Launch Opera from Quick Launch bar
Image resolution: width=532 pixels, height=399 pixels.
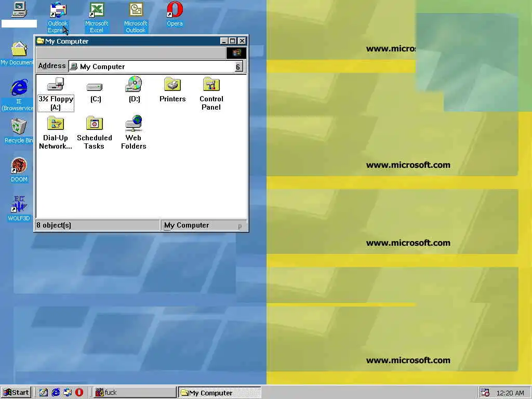click(79, 393)
